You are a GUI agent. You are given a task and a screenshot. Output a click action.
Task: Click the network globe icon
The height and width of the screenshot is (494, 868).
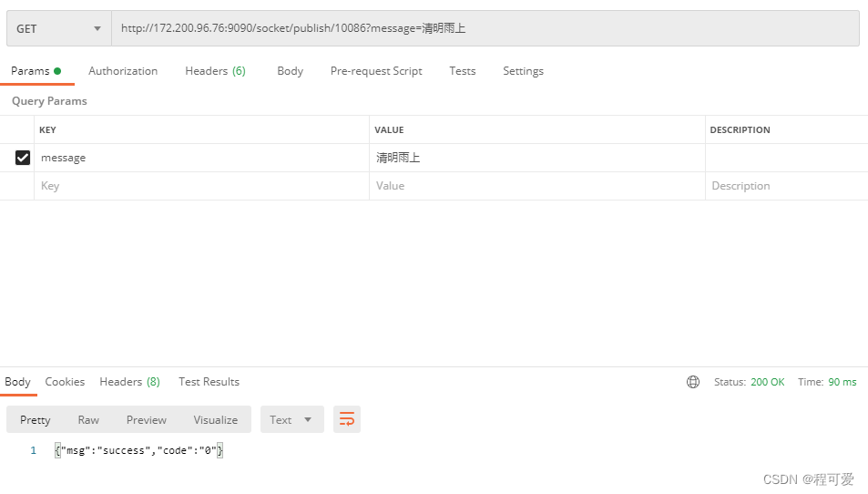(x=693, y=382)
